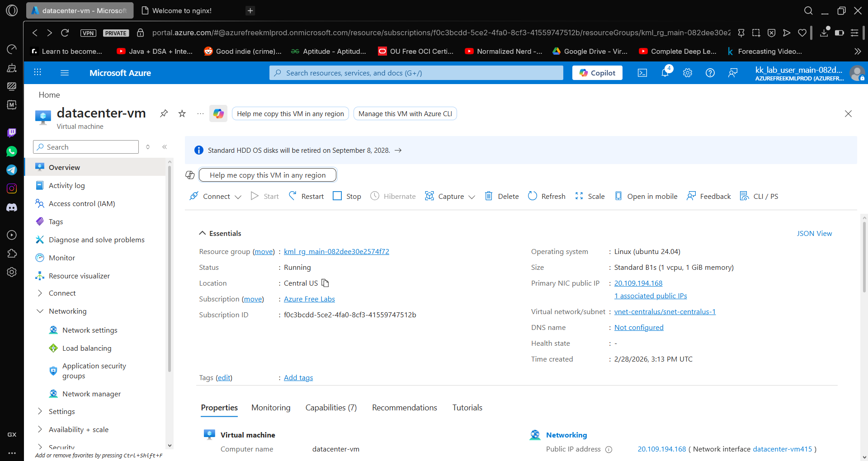Image resolution: width=868 pixels, height=461 pixels.
Task: Click the Feedback toolbar button
Action: click(708, 196)
